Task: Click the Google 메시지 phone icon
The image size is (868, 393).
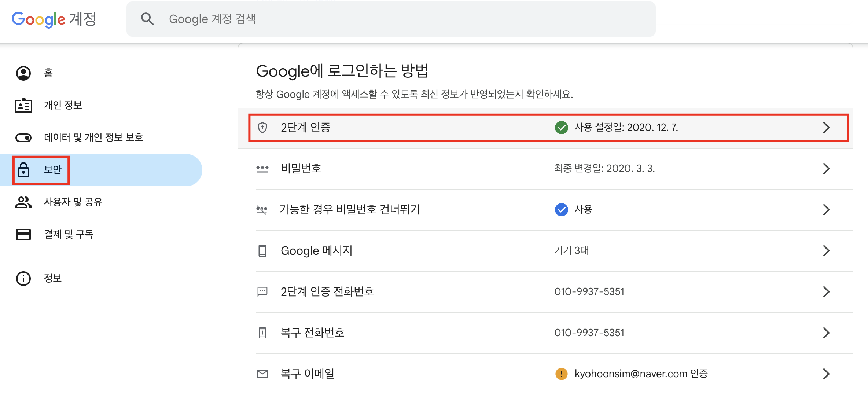Action: click(262, 251)
